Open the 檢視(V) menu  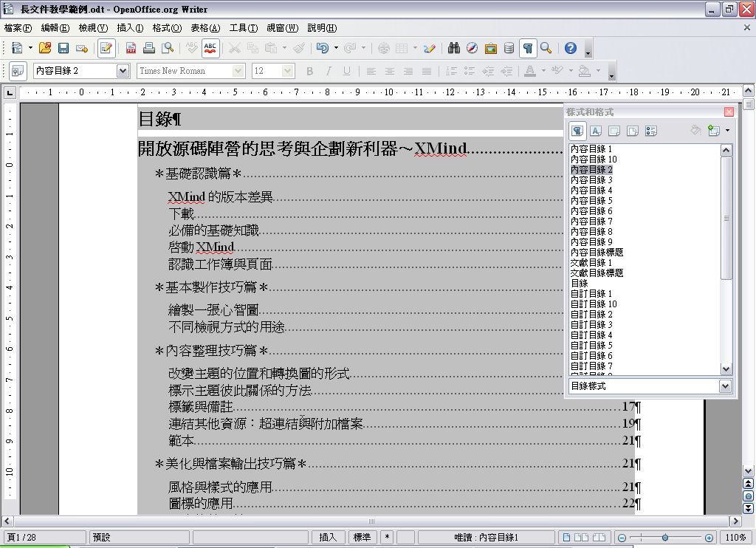(x=93, y=28)
